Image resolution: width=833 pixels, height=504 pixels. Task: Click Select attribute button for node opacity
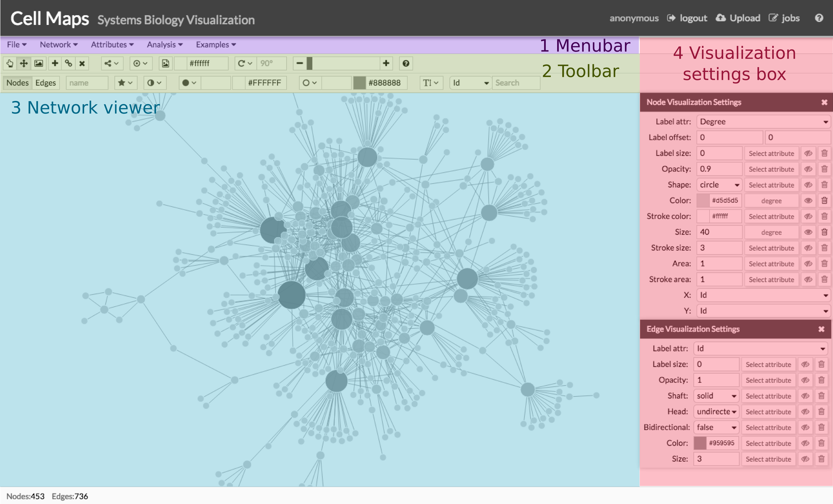coord(769,169)
